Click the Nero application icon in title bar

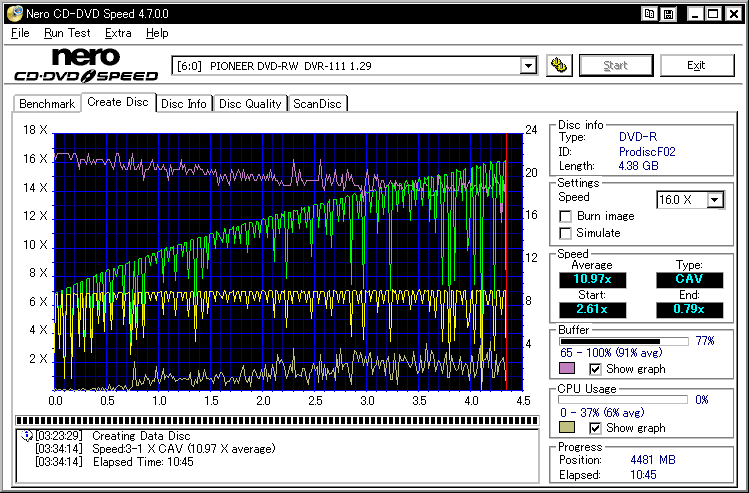point(12,13)
